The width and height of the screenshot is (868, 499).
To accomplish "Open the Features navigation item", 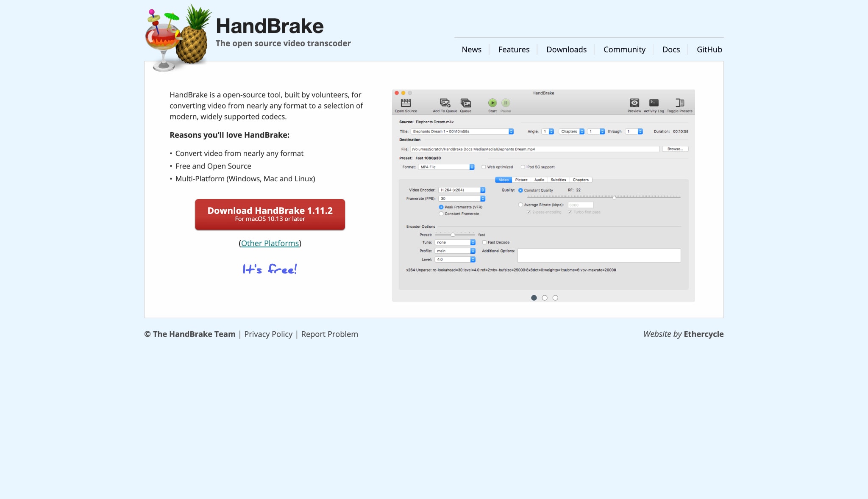I will (514, 50).
